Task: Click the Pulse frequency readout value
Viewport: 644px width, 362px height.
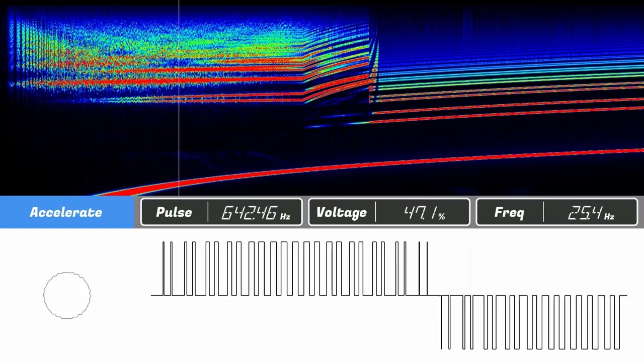Action: [256, 213]
